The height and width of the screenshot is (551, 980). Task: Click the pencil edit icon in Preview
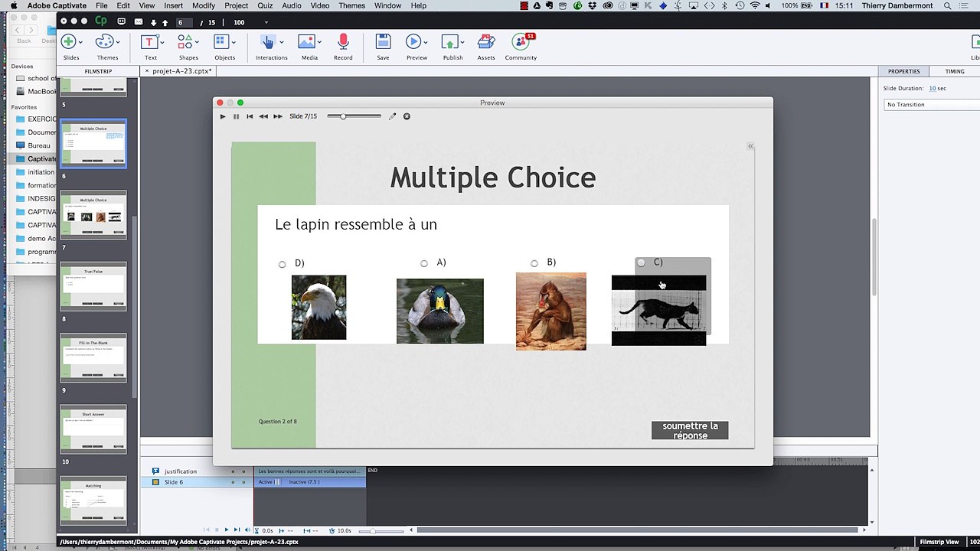tap(393, 116)
